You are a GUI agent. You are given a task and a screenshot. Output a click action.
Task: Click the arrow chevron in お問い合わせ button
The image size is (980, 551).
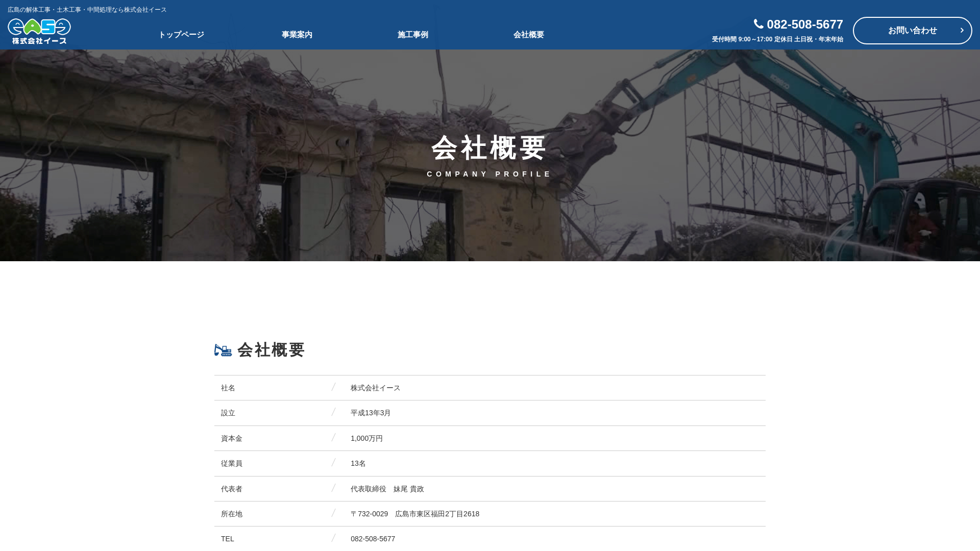(962, 31)
